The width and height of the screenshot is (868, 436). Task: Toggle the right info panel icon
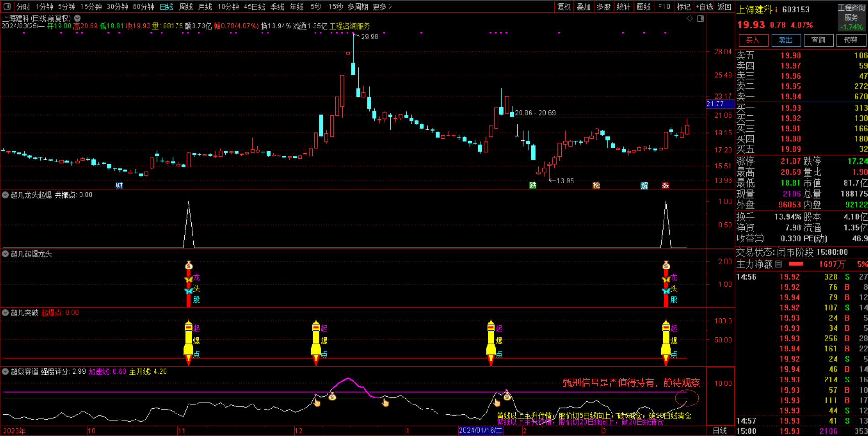click(x=701, y=18)
